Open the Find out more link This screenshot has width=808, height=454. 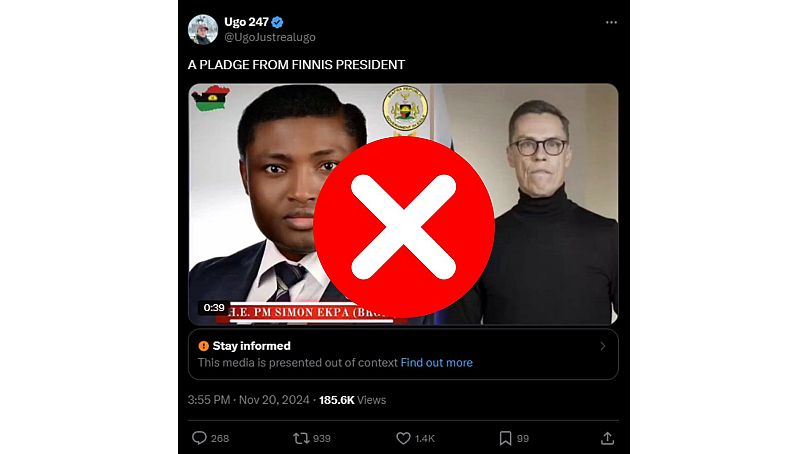(x=437, y=363)
